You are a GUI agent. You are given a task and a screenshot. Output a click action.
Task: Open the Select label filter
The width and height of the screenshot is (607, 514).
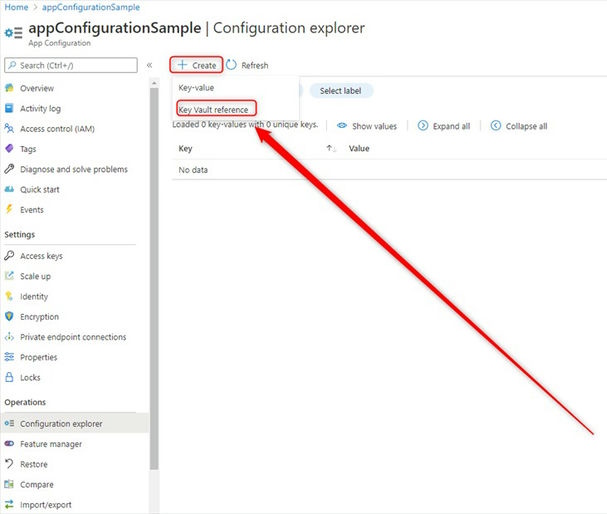tap(341, 91)
